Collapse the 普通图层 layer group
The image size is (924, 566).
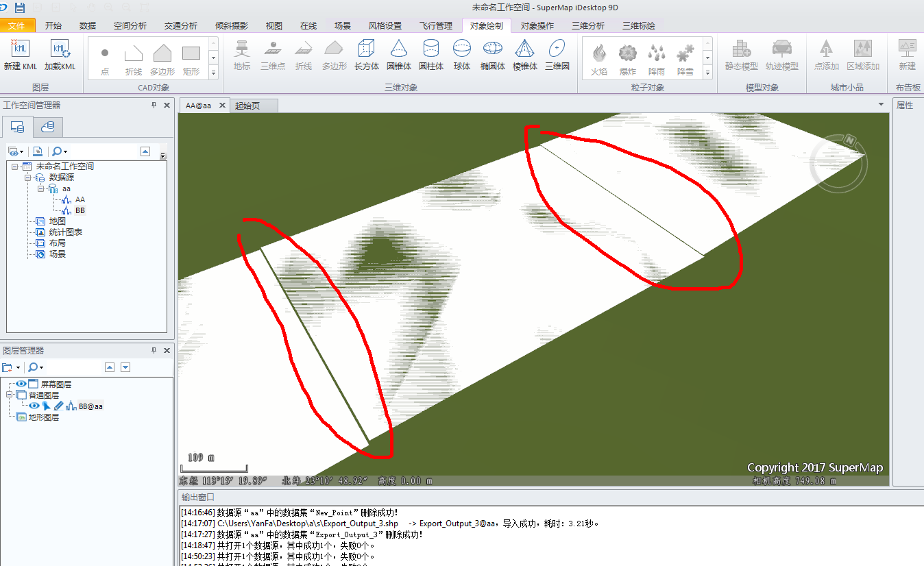coord(10,395)
